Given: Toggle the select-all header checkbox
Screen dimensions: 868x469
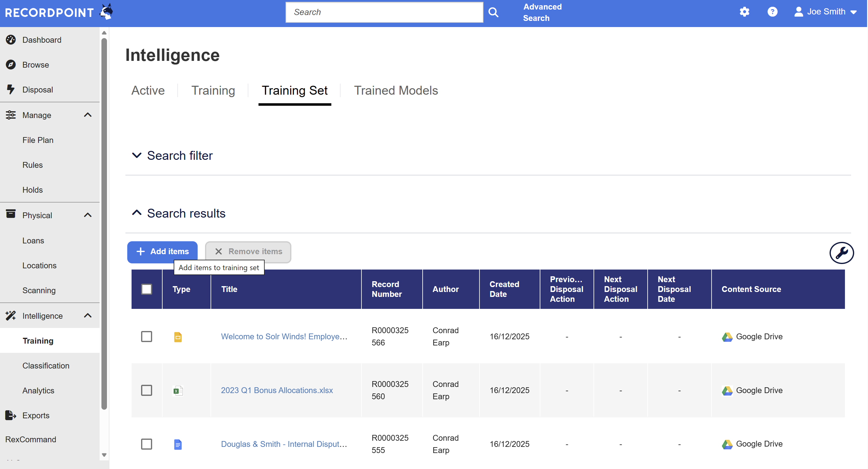Looking at the screenshot, I should coord(147,289).
